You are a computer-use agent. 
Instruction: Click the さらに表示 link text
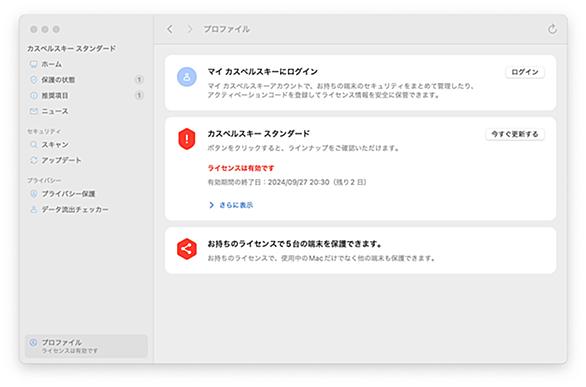click(236, 205)
